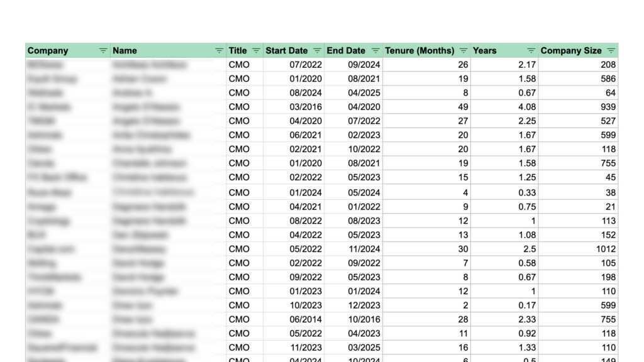Select the Company Size header cell
644x362 pixels.
coord(579,50)
